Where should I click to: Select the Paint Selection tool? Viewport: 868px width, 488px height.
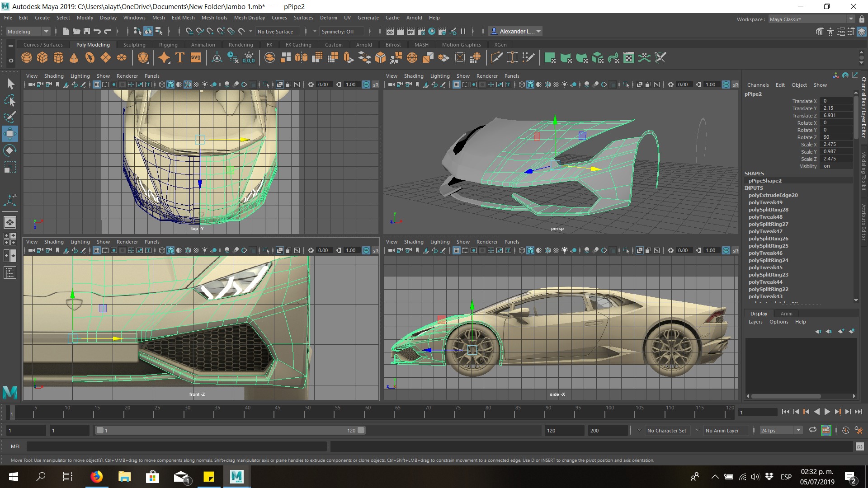[x=10, y=117]
